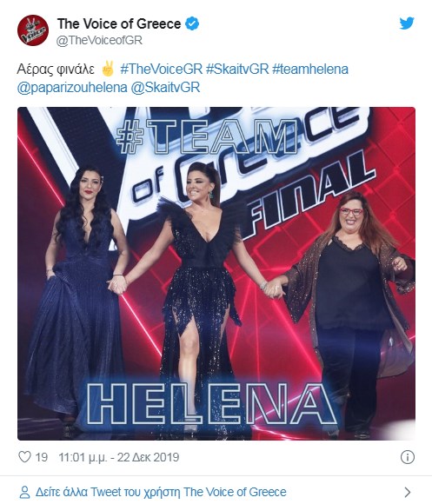Viewport: 432px width, 504px height.
Task: View other tweets by The Voice of Greece
Action: [161, 492]
